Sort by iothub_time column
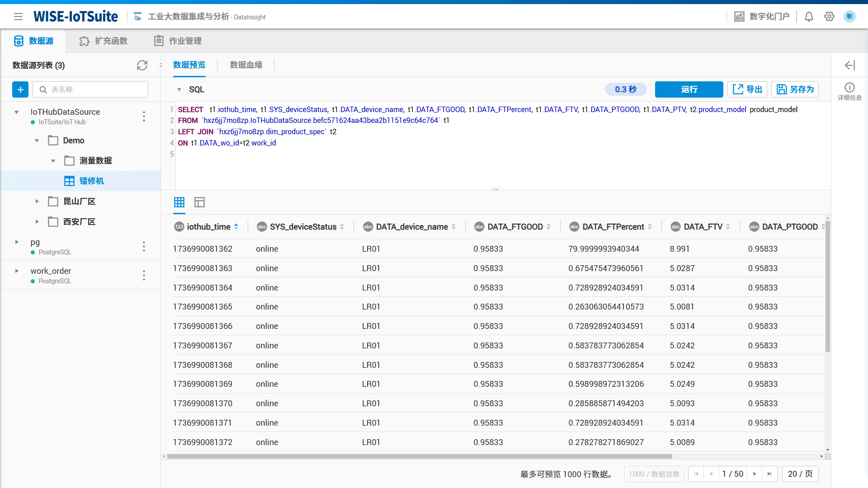Viewport: 868px width, 488px height. (x=236, y=227)
